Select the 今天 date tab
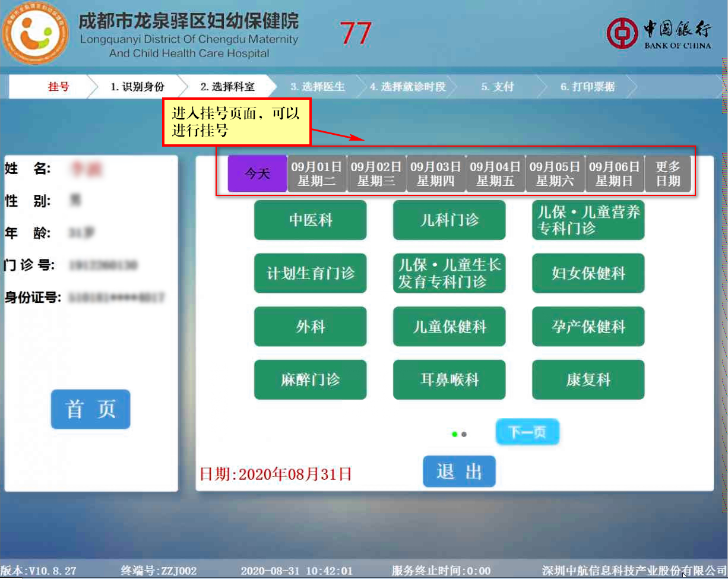 [x=257, y=173]
